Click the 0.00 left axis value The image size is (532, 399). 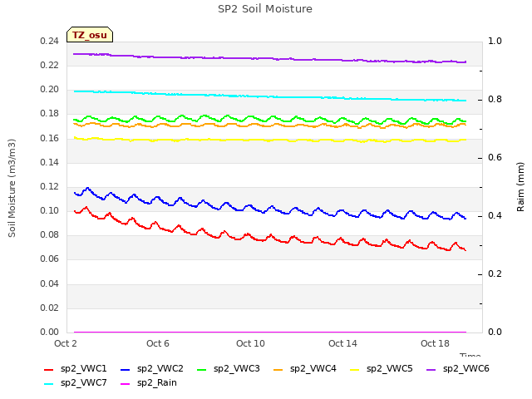click(x=50, y=332)
